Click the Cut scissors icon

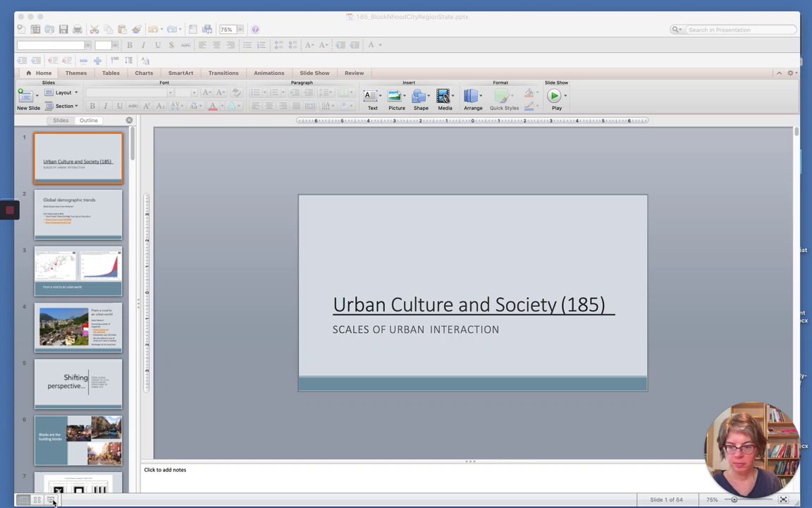click(94, 30)
